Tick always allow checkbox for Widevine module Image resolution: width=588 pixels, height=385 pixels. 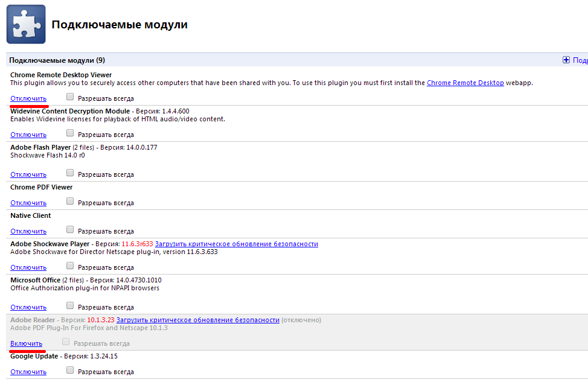pyautogui.click(x=71, y=133)
